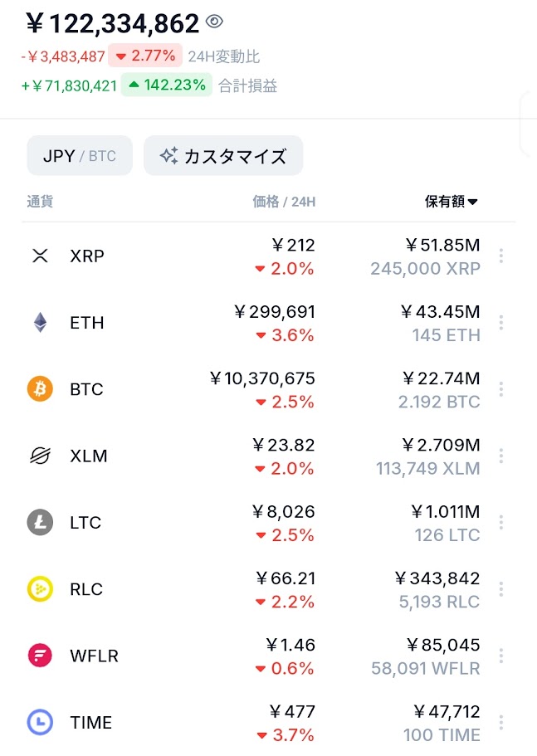Click the Ethereum diamond icon
537x756 pixels.
click(x=40, y=322)
